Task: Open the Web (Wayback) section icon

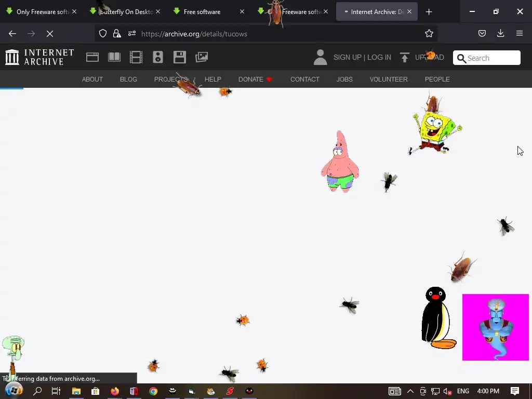Action: point(92,57)
